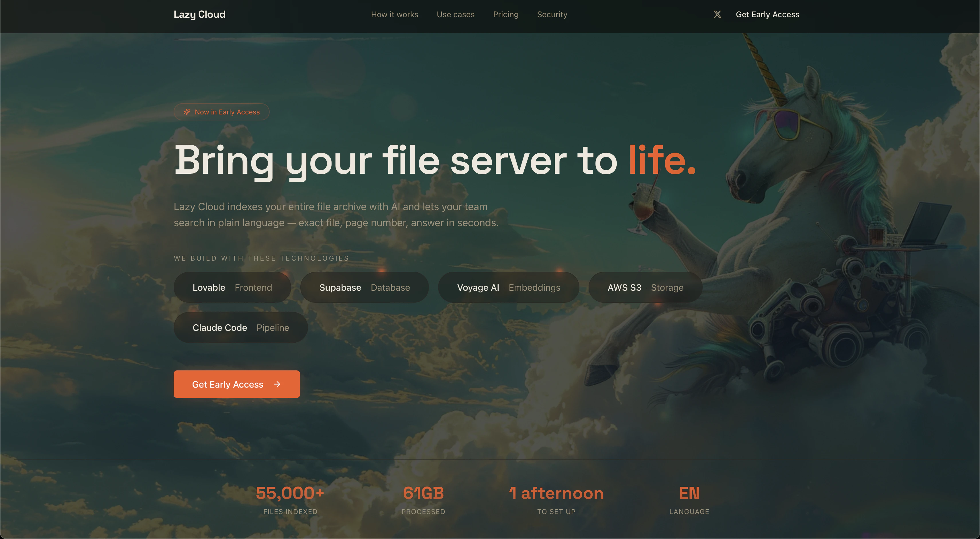Screen dimensions: 980x539
Task: Navigate to Pricing
Action: coord(505,14)
